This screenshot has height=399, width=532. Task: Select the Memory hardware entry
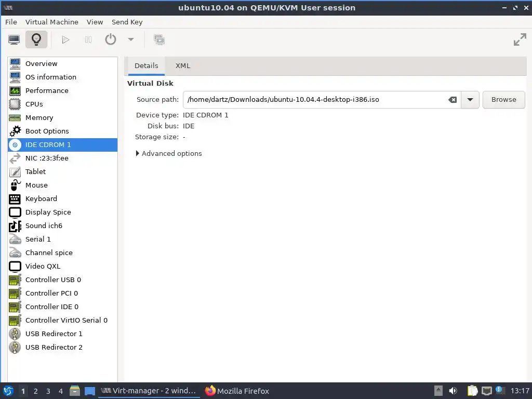click(62, 118)
